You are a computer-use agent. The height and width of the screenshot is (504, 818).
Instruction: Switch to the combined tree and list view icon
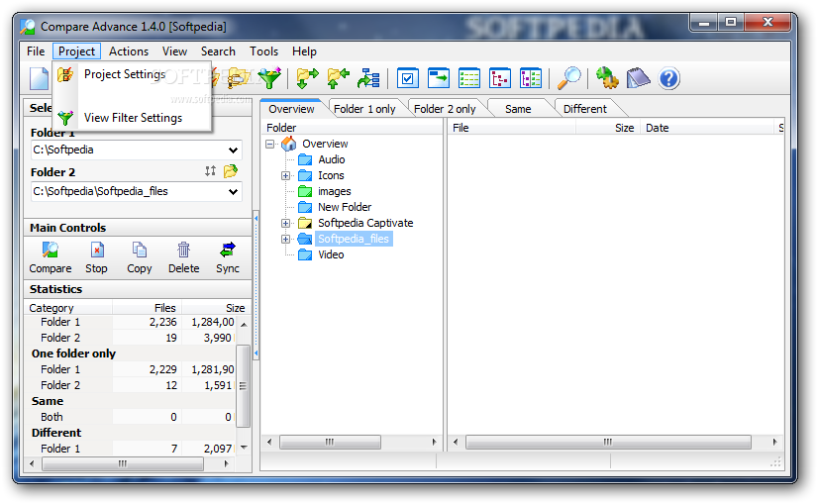point(531,79)
